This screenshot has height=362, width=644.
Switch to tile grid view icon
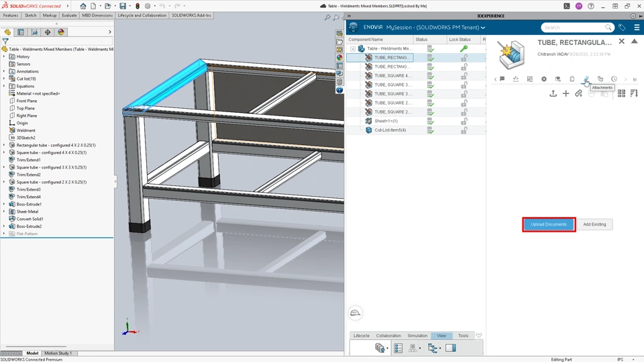621,93
